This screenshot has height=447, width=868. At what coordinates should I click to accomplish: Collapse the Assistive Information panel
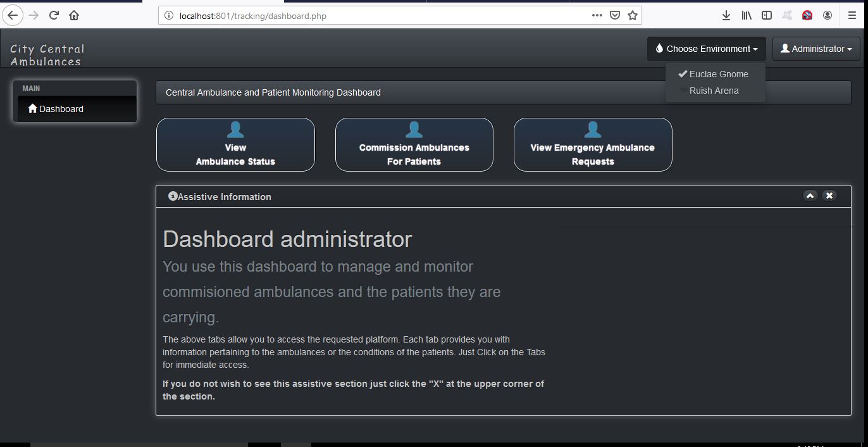[810, 196]
